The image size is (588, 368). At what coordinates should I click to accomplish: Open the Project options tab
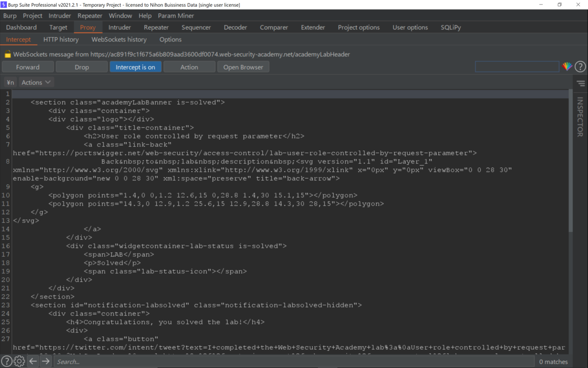(359, 27)
